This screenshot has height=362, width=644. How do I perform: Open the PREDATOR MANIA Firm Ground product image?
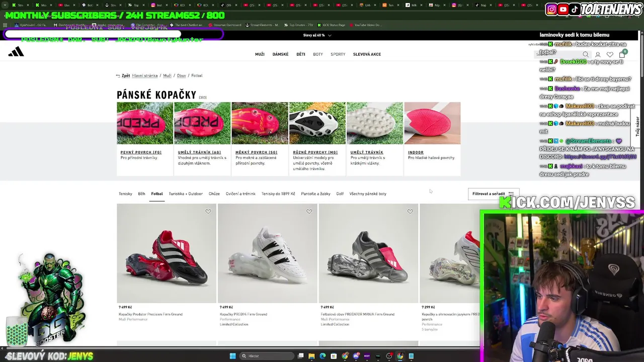point(368,253)
